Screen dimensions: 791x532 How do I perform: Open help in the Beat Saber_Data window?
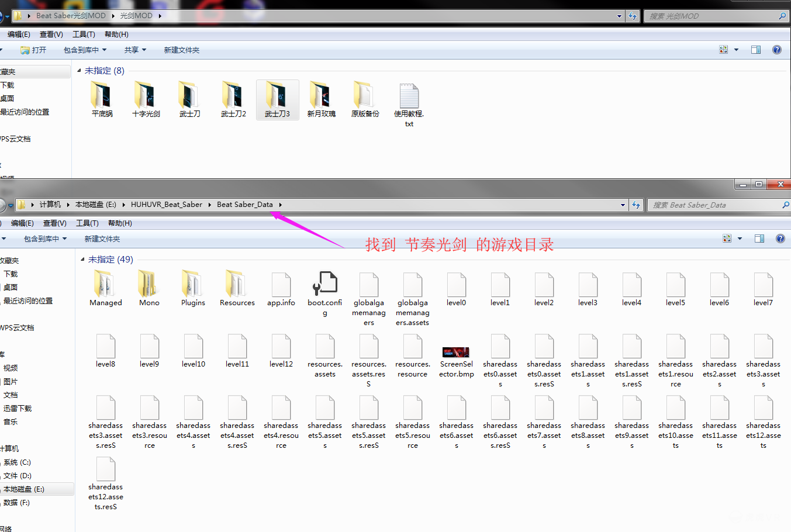[780, 239]
